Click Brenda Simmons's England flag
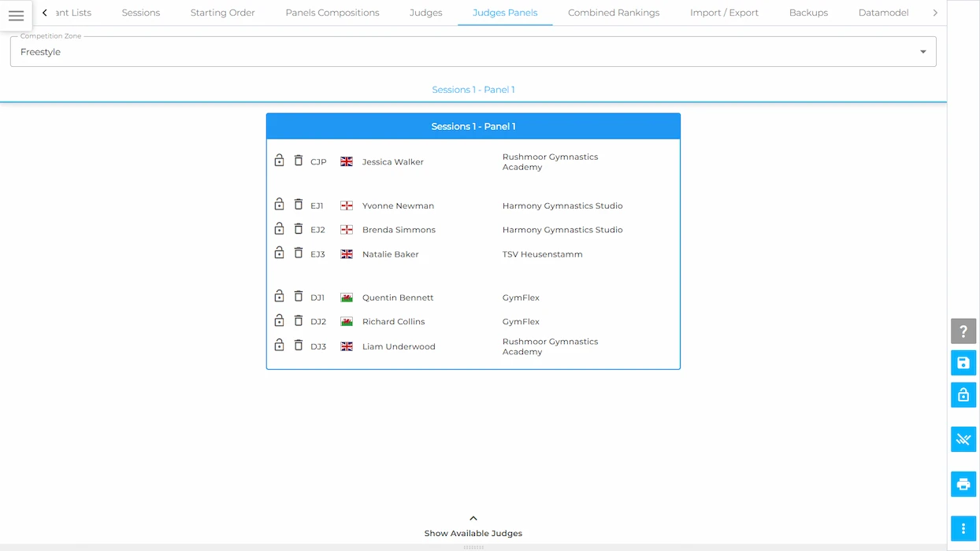The image size is (980, 551). (x=347, y=230)
